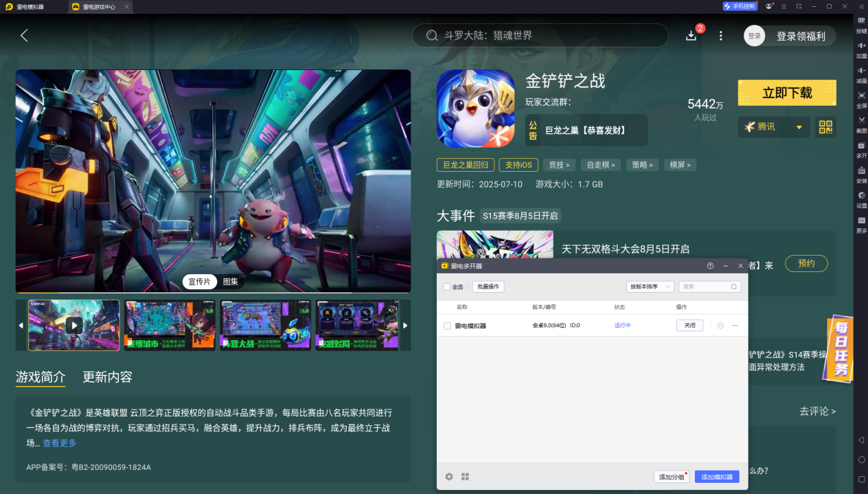Select the 图集 gallery tab
Screen dimensions: 868x494
point(231,282)
